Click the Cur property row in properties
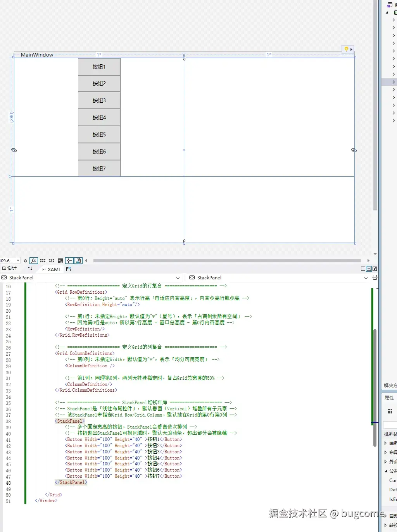Viewport: 397px width, 532px height. pyautogui.click(x=393, y=480)
